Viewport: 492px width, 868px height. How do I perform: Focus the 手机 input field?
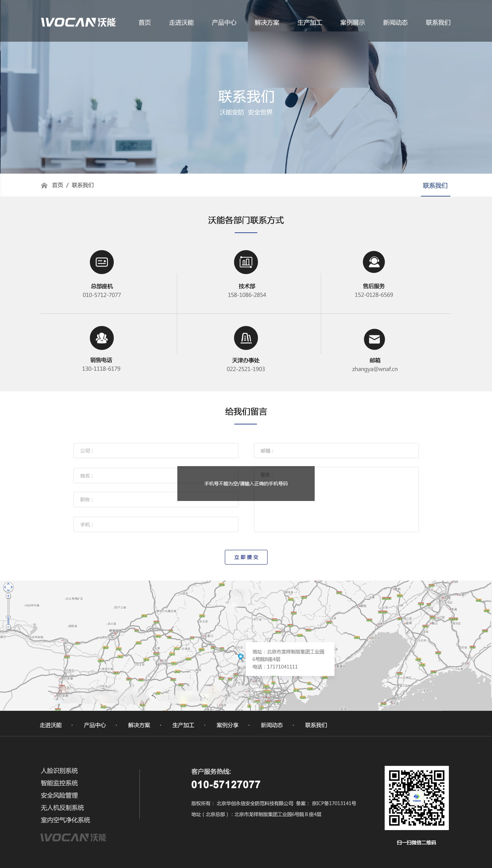tap(156, 524)
